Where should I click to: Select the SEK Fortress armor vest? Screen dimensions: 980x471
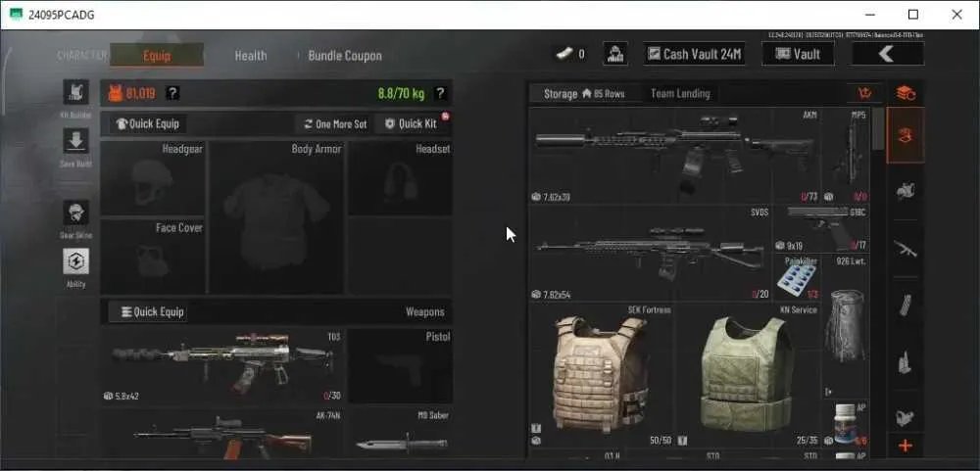click(602, 375)
